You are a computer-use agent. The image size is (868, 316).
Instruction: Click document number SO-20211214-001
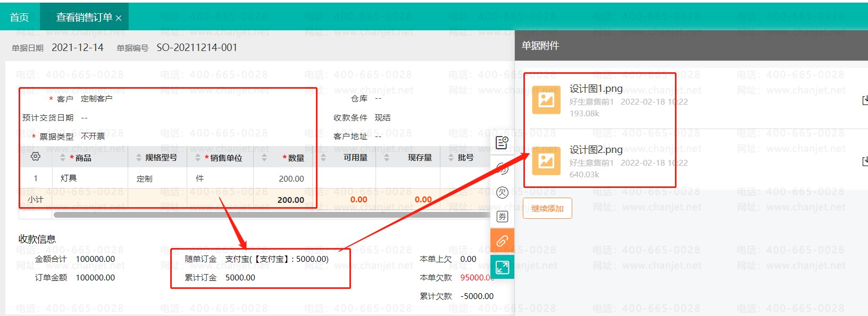pos(197,47)
